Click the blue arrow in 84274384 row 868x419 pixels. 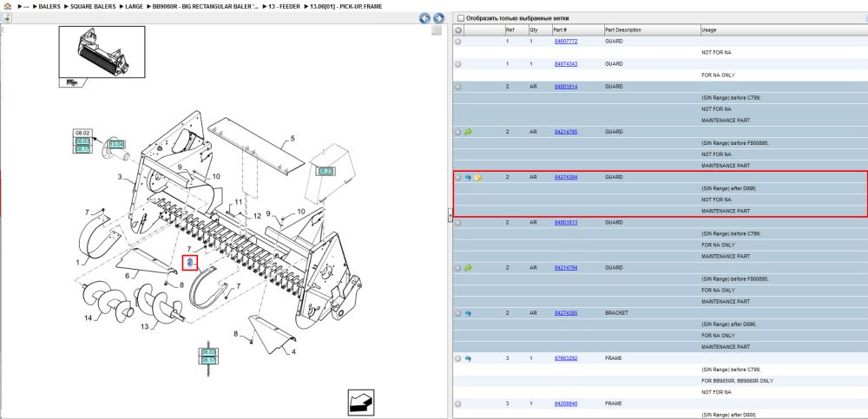[469, 177]
